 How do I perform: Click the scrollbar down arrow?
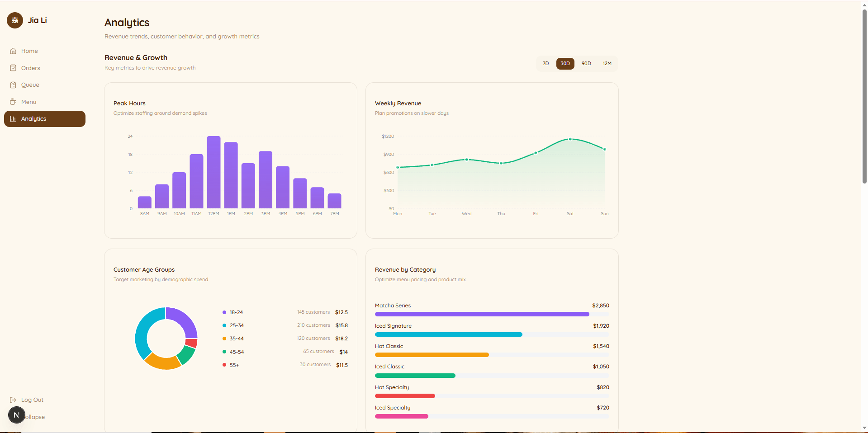[864, 428]
